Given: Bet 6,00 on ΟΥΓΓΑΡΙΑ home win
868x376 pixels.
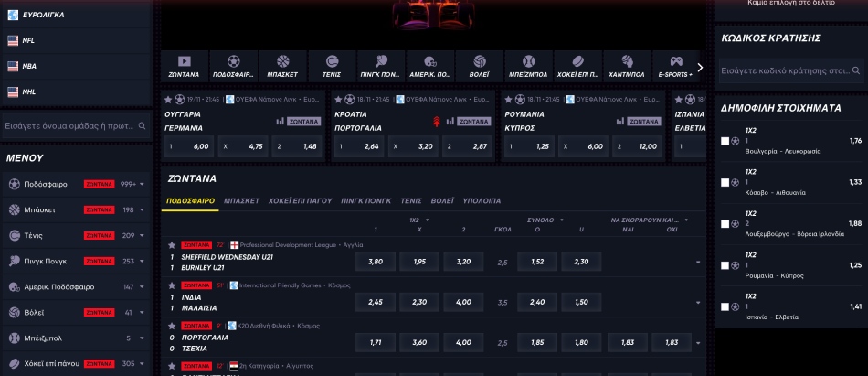Looking at the screenshot, I should (x=189, y=146).
